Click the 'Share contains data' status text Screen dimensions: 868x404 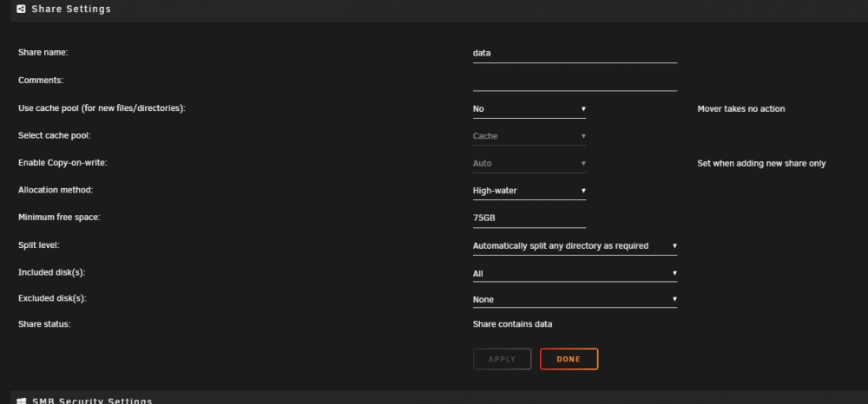click(x=513, y=324)
